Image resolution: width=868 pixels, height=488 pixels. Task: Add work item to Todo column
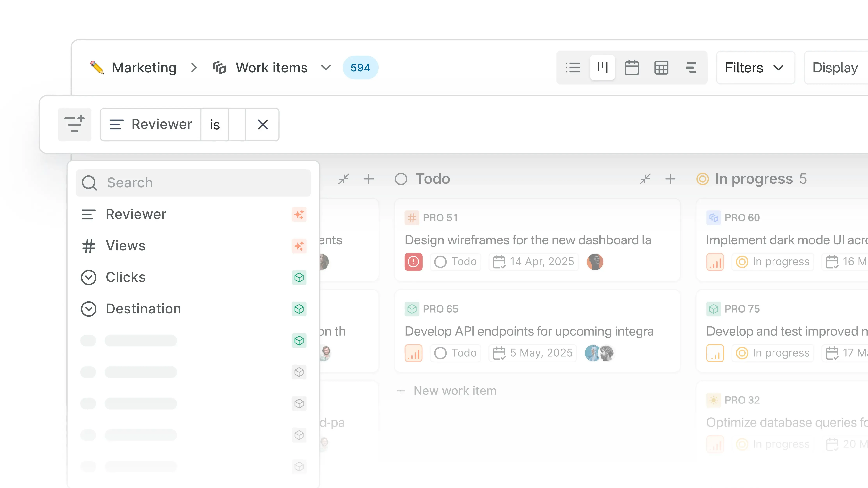(671, 179)
